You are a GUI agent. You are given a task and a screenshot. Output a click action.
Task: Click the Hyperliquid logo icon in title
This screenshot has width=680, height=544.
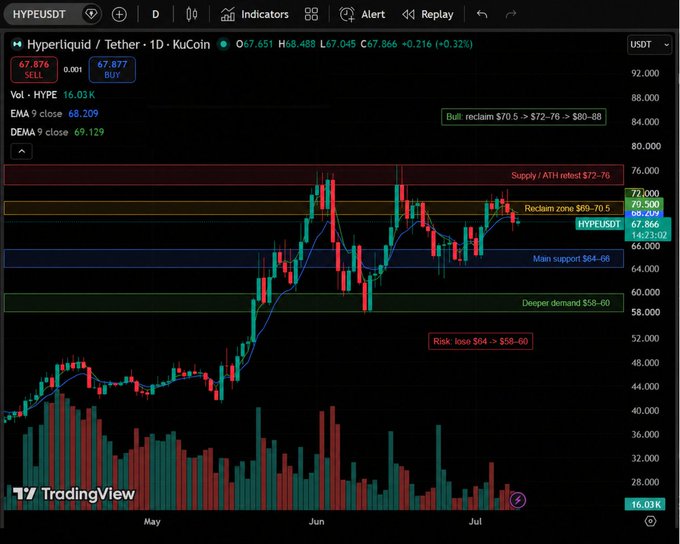(17, 44)
